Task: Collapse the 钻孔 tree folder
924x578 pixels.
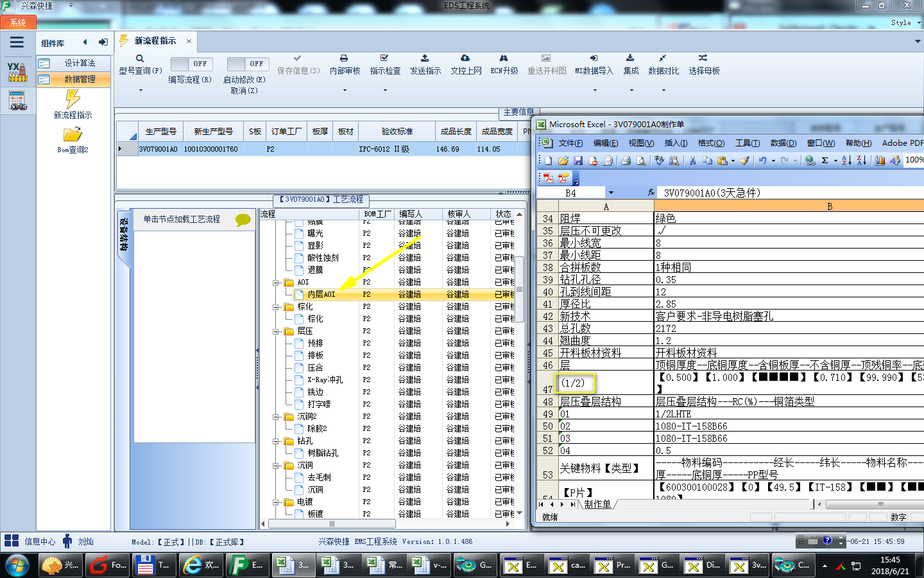Action: tap(276, 441)
